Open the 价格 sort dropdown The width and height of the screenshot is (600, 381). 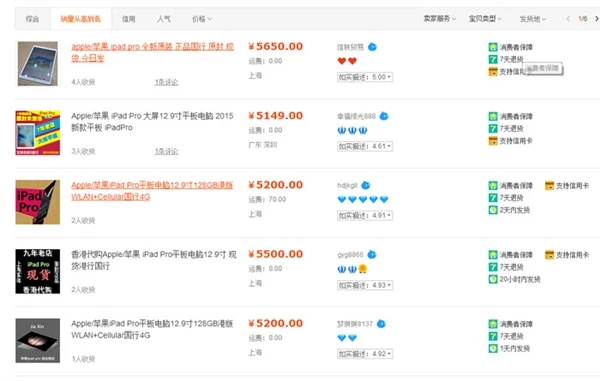pyautogui.click(x=202, y=19)
